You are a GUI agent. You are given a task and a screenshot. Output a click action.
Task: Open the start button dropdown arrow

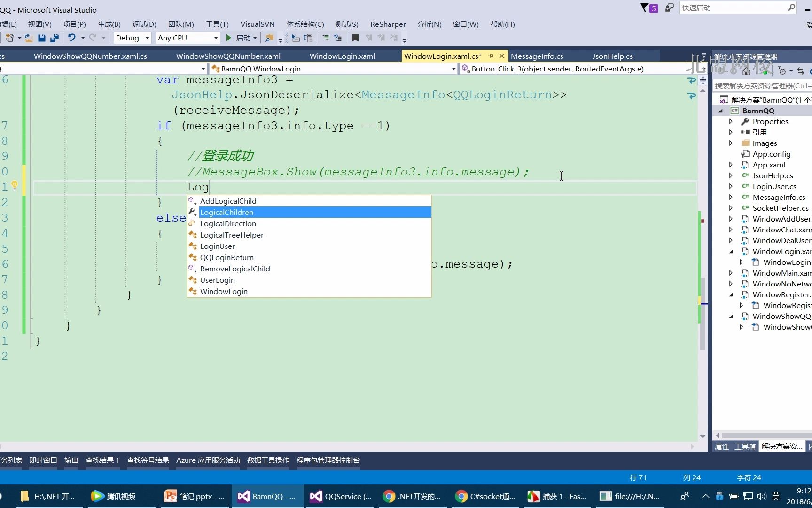click(255, 38)
